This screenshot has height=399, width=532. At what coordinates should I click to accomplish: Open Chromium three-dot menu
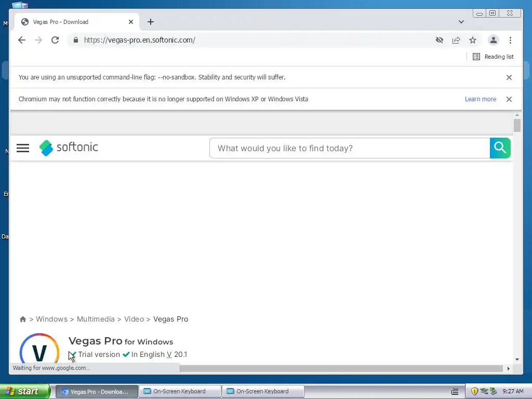(x=510, y=40)
